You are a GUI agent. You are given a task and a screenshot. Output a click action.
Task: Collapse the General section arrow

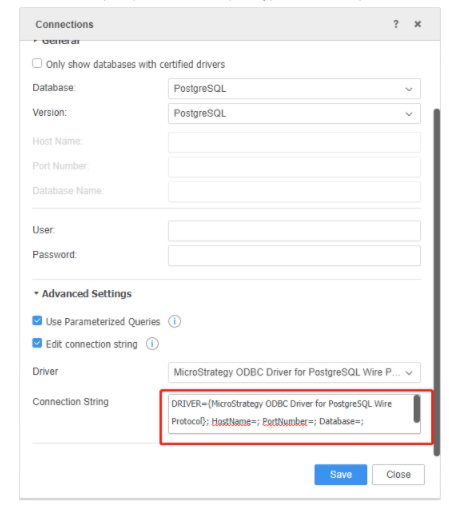click(x=35, y=41)
